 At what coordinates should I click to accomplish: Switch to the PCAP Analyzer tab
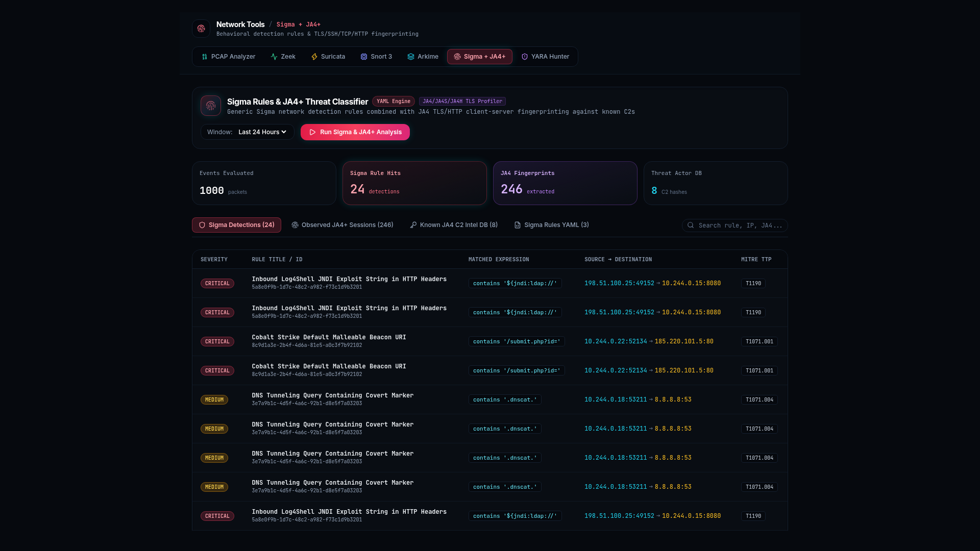pos(229,57)
